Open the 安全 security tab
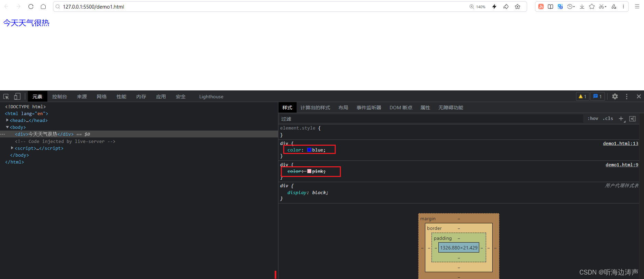The height and width of the screenshot is (279, 644). [181, 97]
